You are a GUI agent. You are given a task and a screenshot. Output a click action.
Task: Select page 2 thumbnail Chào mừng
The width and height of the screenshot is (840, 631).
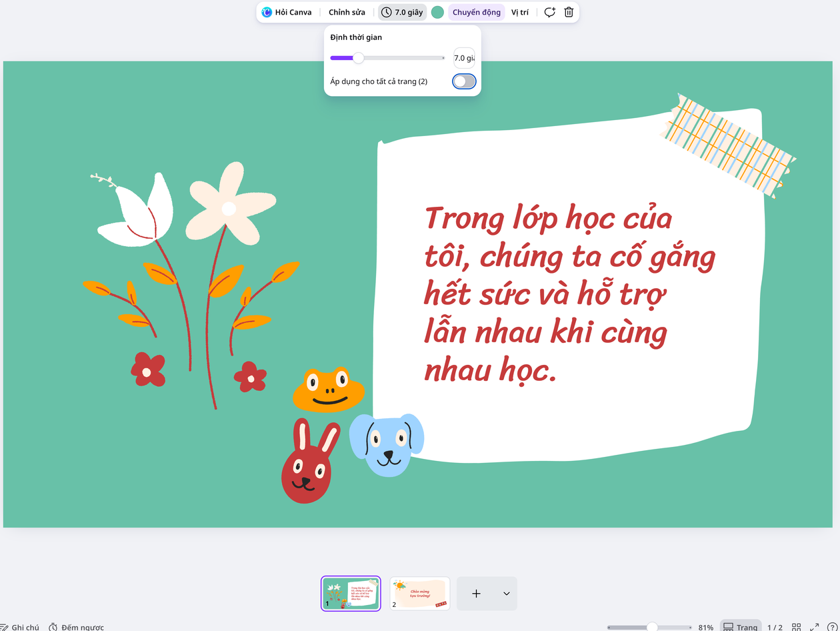(x=420, y=594)
